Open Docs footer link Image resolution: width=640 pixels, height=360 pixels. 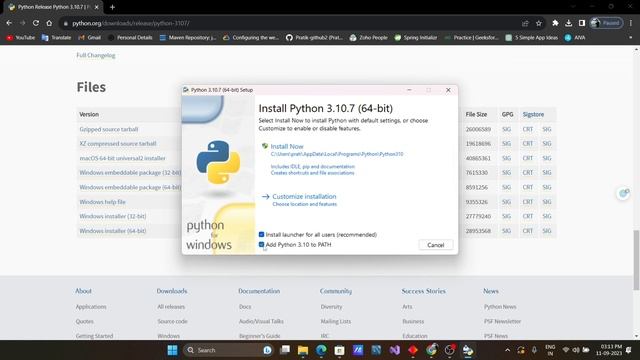tap(245, 307)
